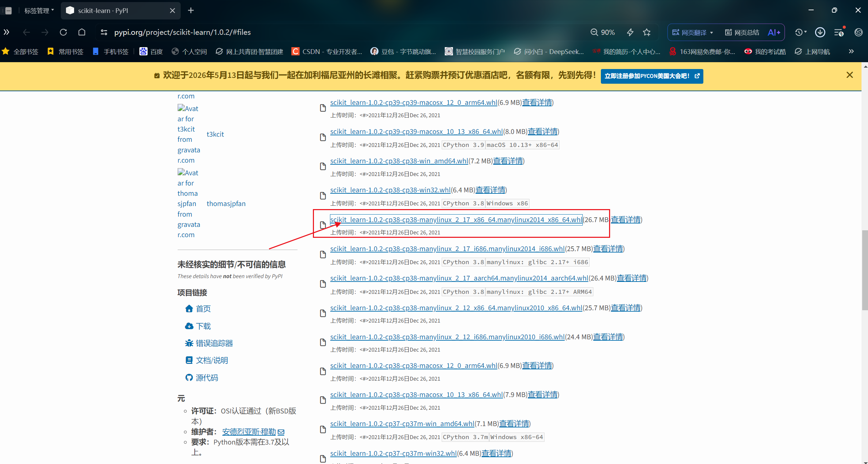Click book icon next to 文档/说明
The height and width of the screenshot is (464, 868).
[x=189, y=360]
